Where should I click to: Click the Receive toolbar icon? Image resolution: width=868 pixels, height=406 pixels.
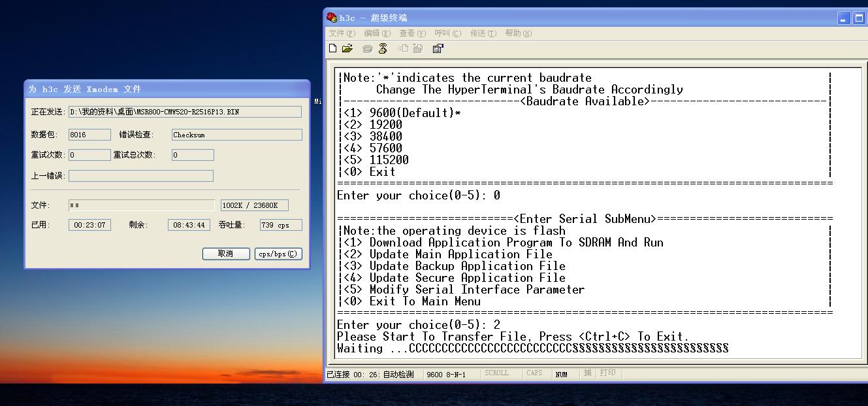(418, 48)
